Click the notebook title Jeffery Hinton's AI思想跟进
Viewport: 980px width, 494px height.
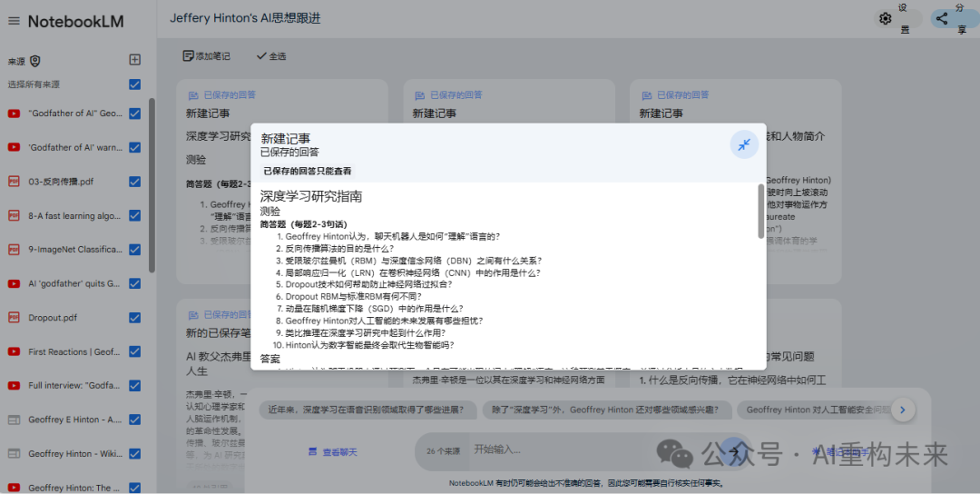click(245, 18)
